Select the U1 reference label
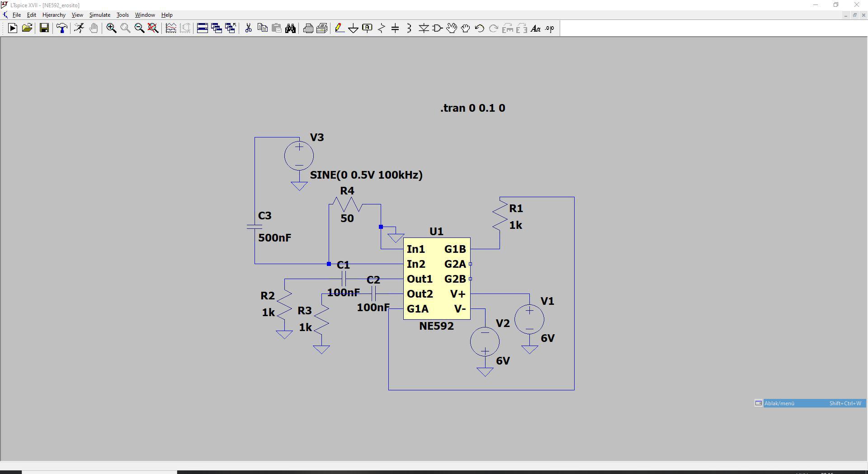Viewport: 868px width, 474px height. point(436,232)
